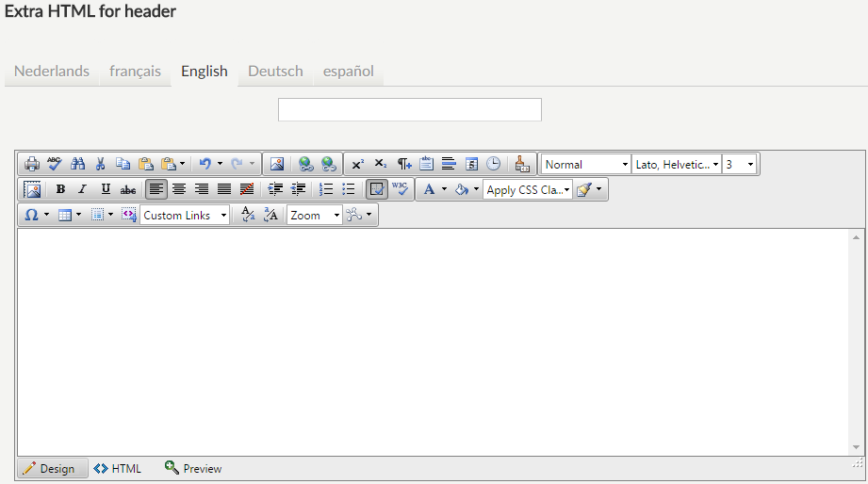868x484 pixels.
Task: Open Find and Replace binoculars icon
Action: click(x=77, y=164)
